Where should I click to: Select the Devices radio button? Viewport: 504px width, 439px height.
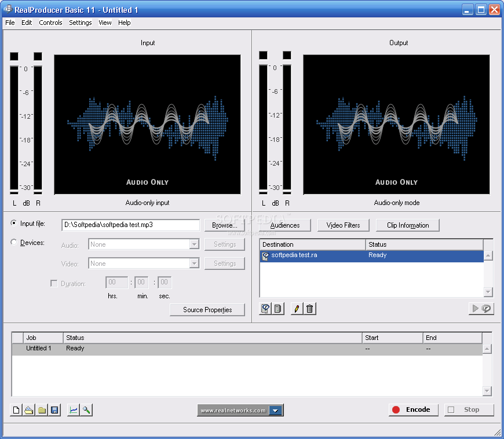tap(13, 242)
